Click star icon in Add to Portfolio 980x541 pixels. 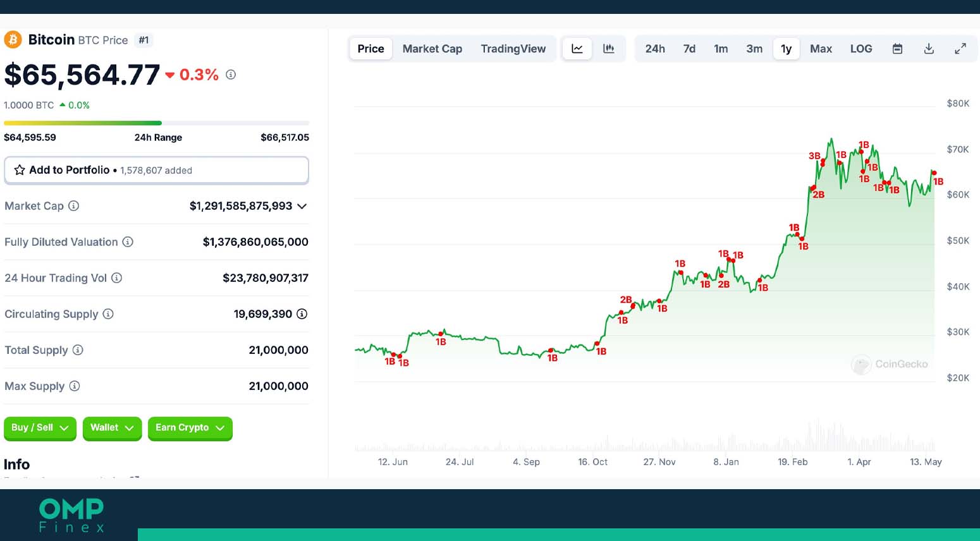pos(20,170)
